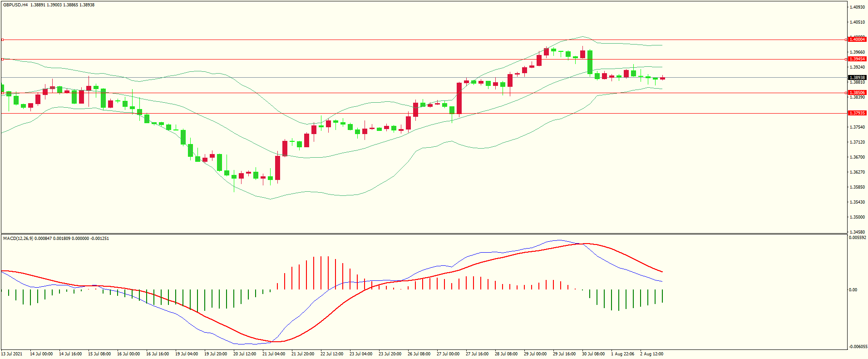868x359 pixels.
Task: Click the 1.39454 red price level tag
Action: 857,59
